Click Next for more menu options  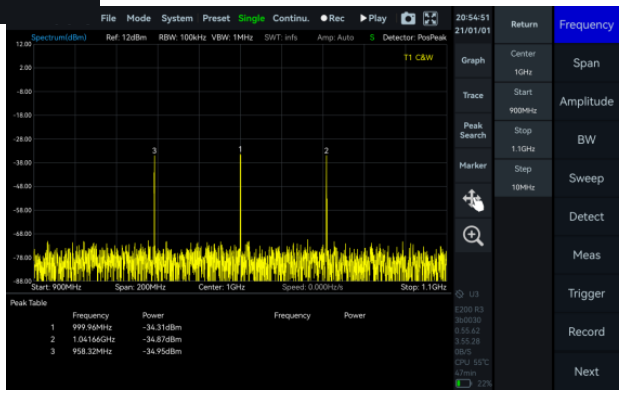click(586, 372)
